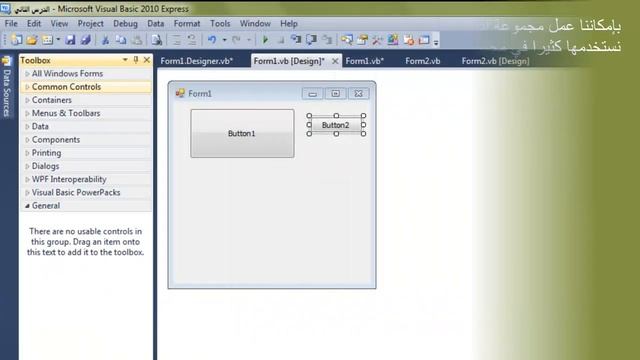
Task: Open Properties Window from toolbar icon
Action: [x=362, y=40]
